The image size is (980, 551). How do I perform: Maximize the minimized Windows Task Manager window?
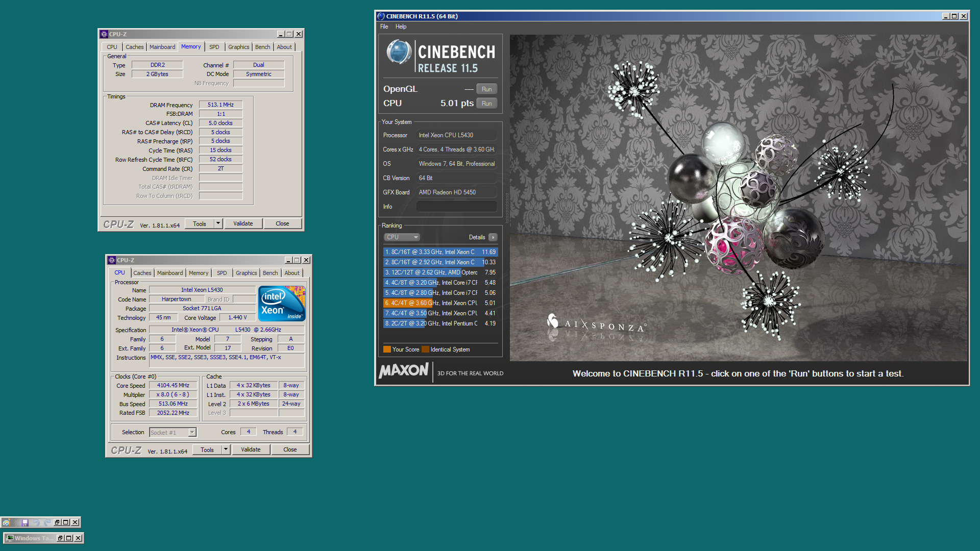(x=69, y=538)
